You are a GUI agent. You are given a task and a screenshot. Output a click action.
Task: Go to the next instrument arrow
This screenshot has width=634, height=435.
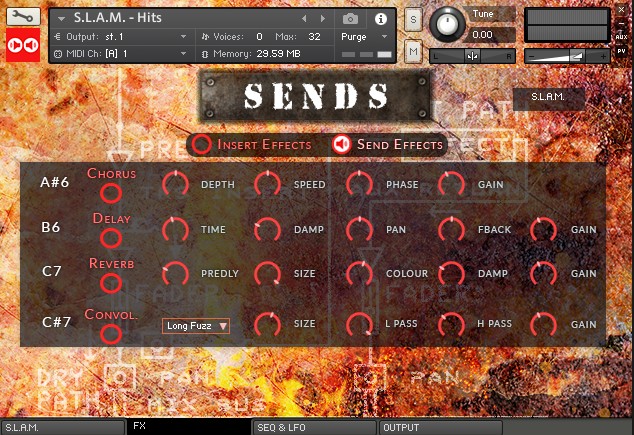coord(323,19)
